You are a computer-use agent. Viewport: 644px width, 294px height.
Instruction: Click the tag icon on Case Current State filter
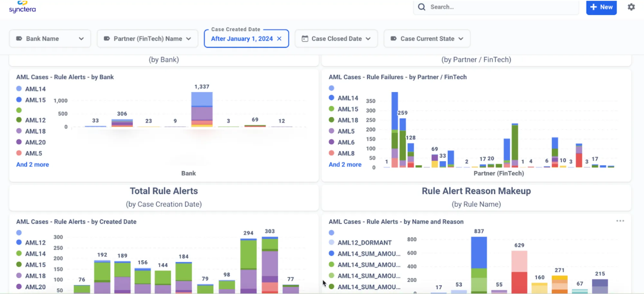click(393, 38)
